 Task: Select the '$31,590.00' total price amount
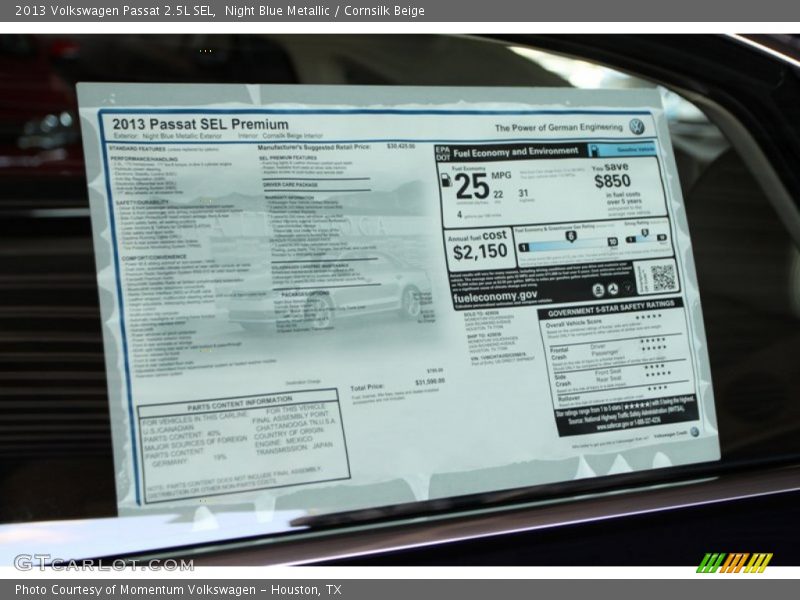tap(430, 382)
